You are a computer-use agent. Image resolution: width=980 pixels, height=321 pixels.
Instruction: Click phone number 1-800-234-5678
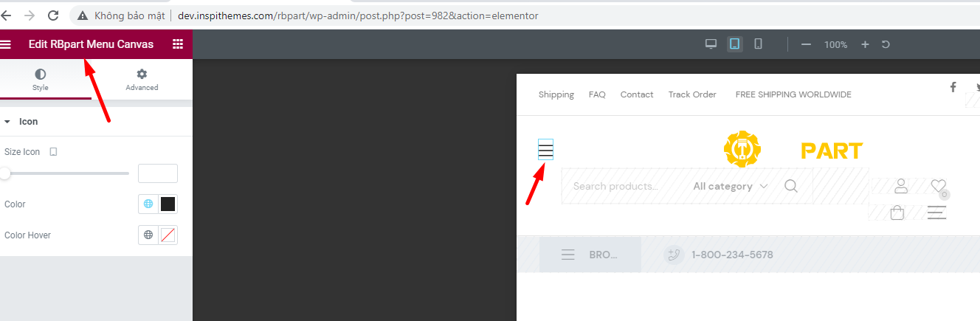[732, 255]
